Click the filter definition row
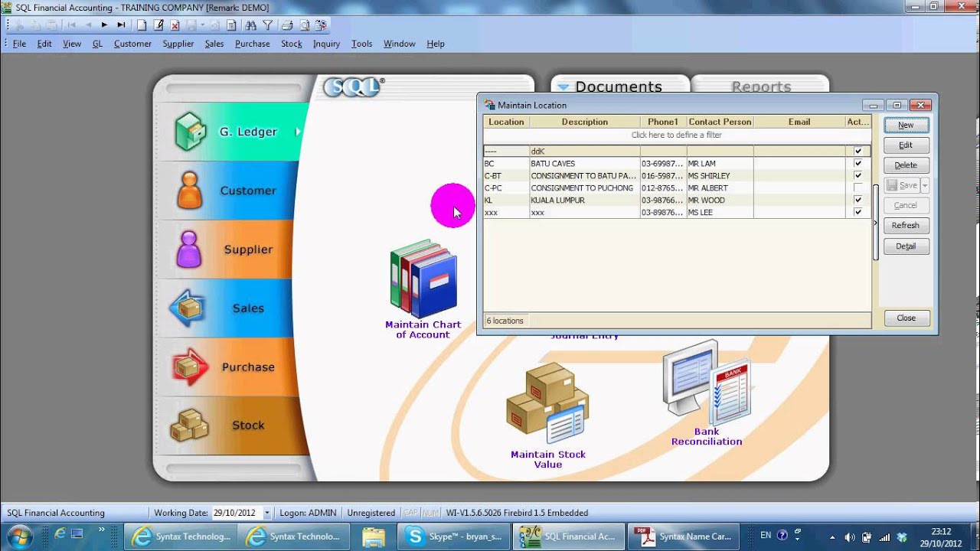The height and width of the screenshot is (551, 980). (x=677, y=135)
